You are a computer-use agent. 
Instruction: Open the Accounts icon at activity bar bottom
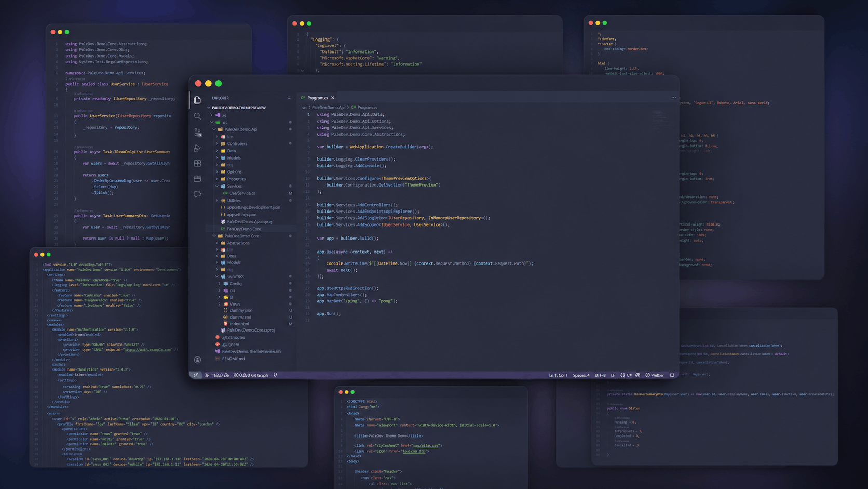coord(197,360)
